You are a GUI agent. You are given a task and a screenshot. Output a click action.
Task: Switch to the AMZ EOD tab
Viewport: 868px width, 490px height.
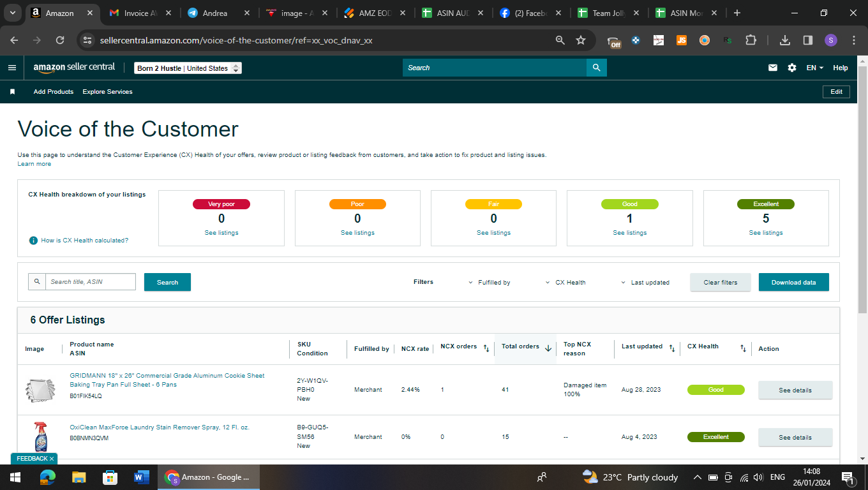pos(375,13)
